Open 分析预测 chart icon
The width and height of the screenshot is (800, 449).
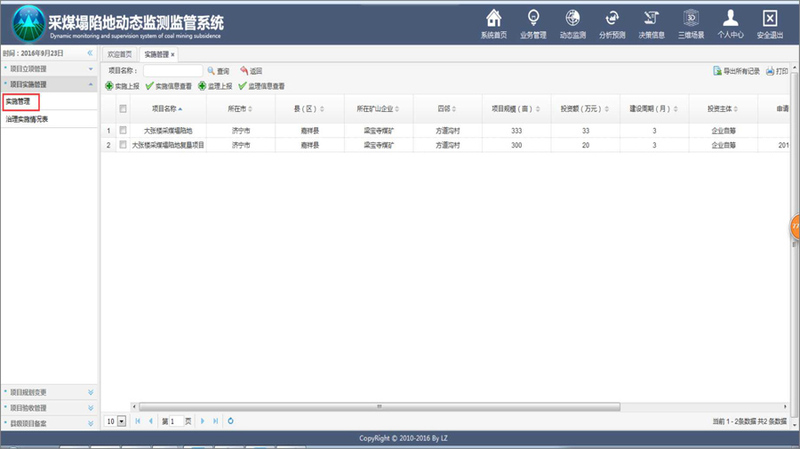612,19
